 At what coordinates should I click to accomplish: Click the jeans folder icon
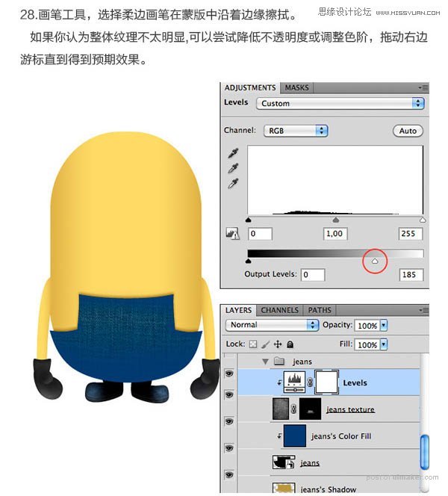click(x=279, y=361)
